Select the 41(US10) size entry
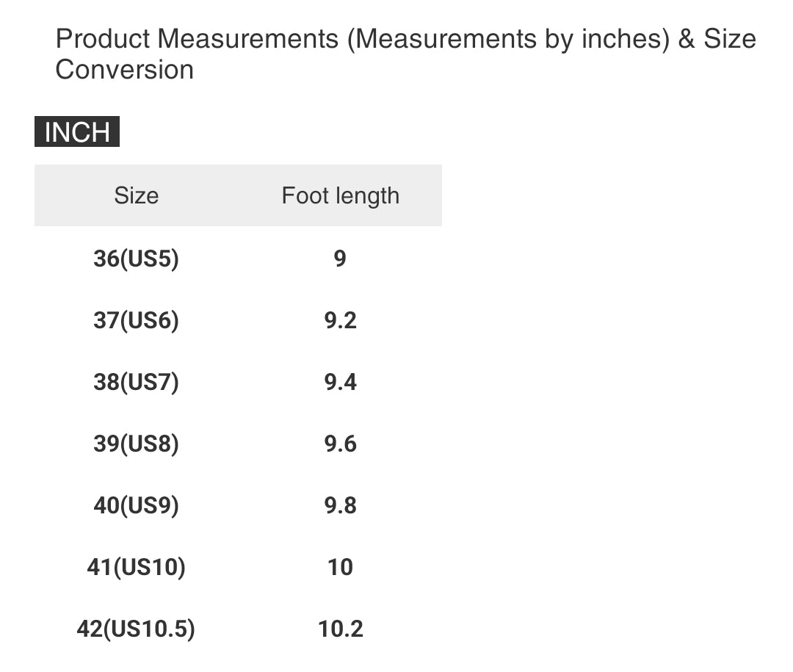This screenshot has width=793, height=672. 136,567
